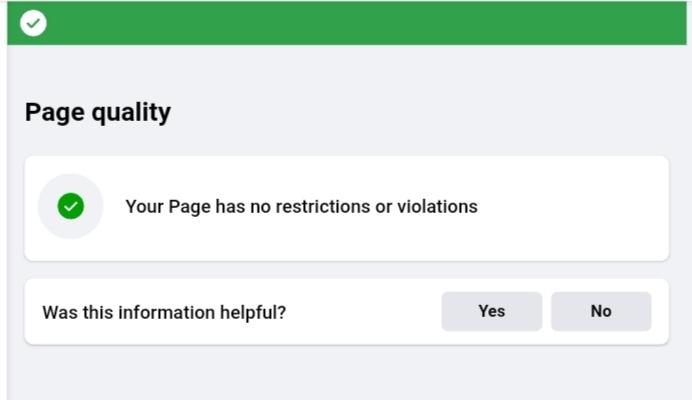Click the "Was this information helpful?" question text

[x=164, y=312]
